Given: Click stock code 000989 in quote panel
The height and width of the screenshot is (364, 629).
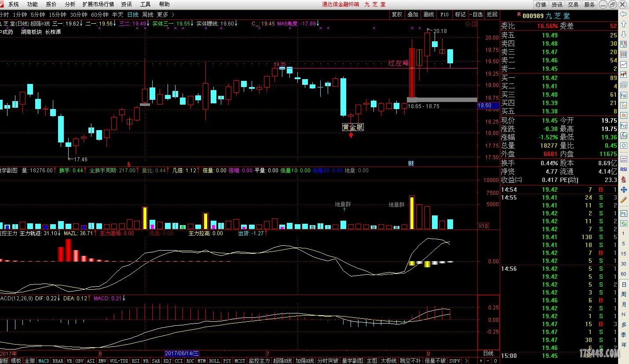Looking at the screenshot, I should pyautogui.click(x=532, y=15).
